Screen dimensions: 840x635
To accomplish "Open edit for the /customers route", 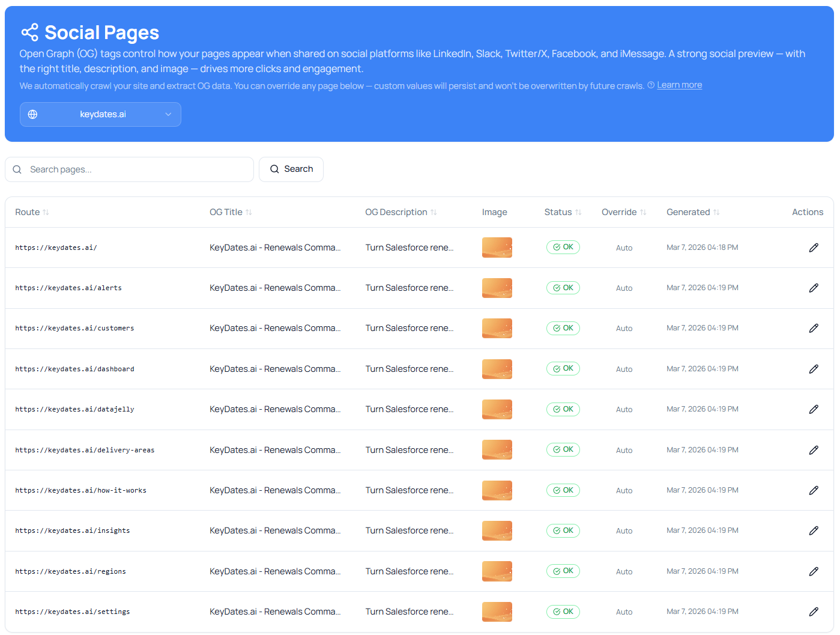I will [x=814, y=328].
